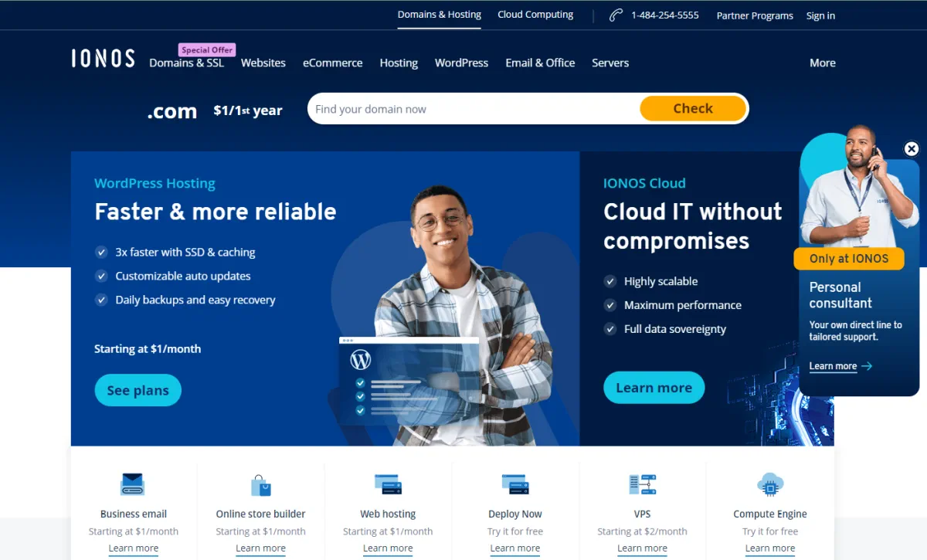Open eCommerce menu
This screenshot has width=927, height=560.
tap(333, 63)
